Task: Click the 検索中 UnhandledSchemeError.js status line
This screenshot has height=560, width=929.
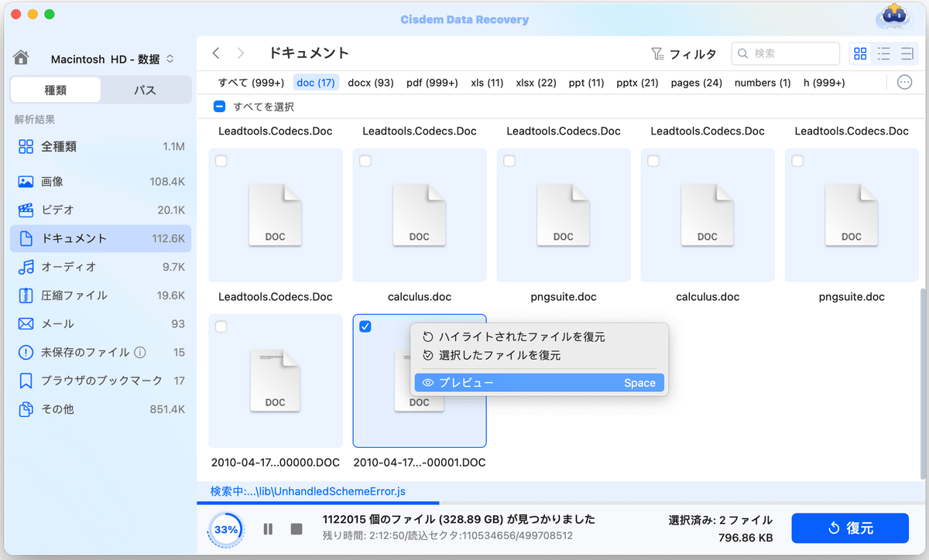Action: [308, 491]
